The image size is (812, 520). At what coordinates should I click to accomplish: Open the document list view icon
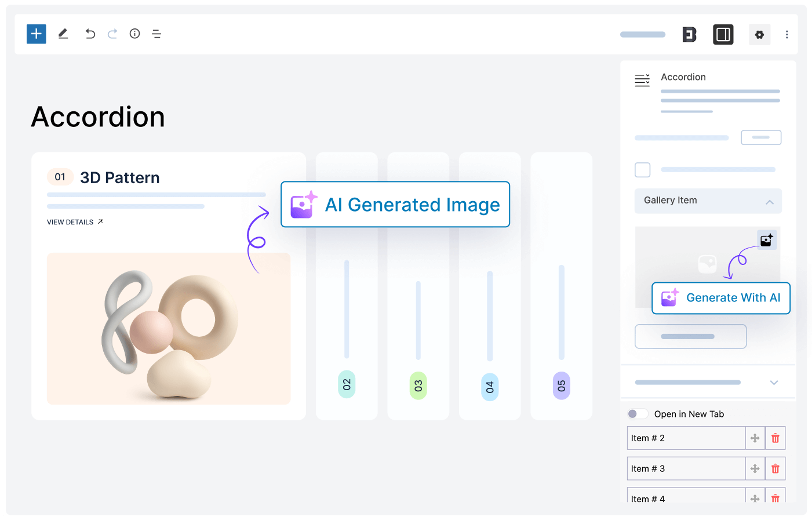156,34
